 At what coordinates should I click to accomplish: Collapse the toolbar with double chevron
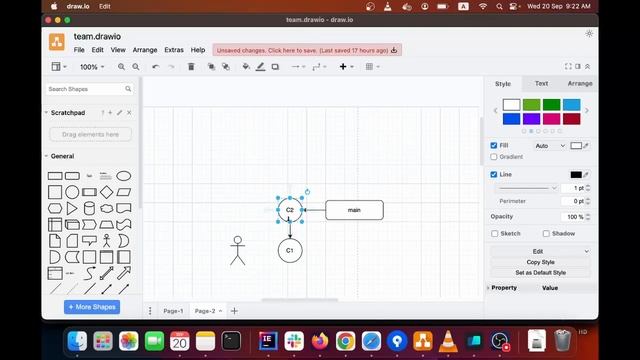point(588,66)
